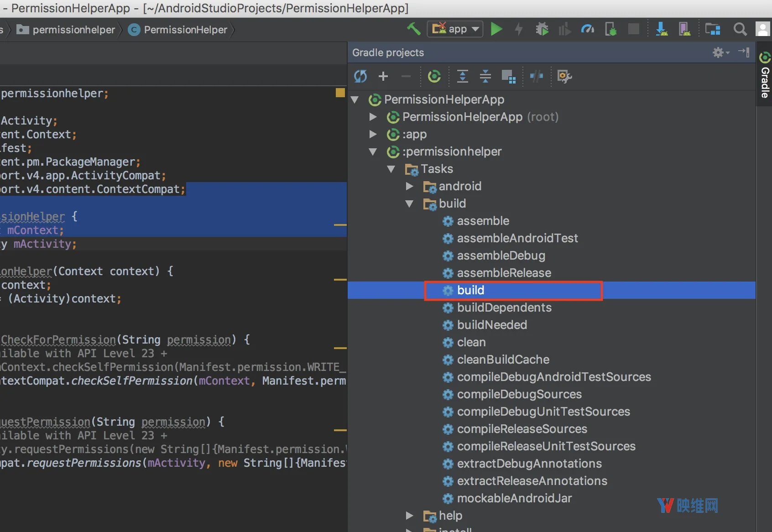The width and height of the screenshot is (772, 532).
Task: Click Expand All in Gradle toolbar
Action: tap(463, 76)
